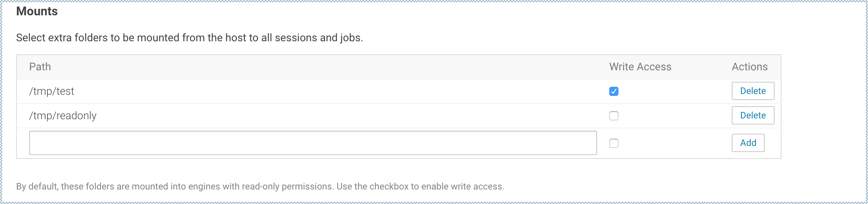Focus the empty new mount path field
The image size is (868, 204).
click(313, 143)
